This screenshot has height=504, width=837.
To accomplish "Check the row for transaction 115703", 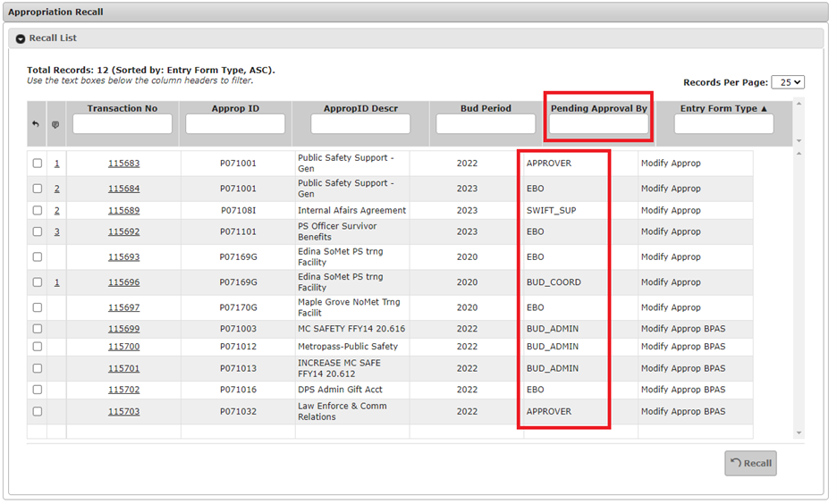I will (37, 412).
